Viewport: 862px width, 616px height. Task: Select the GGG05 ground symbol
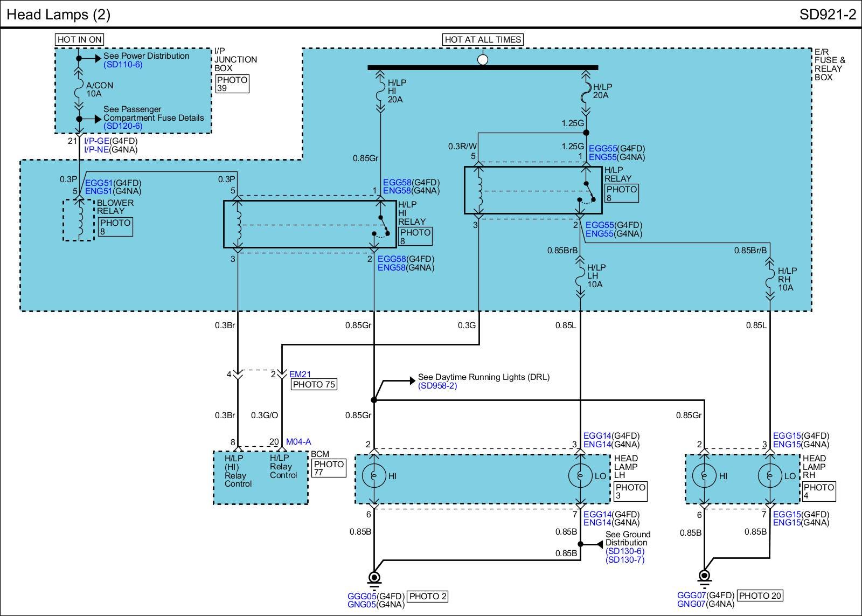(373, 578)
